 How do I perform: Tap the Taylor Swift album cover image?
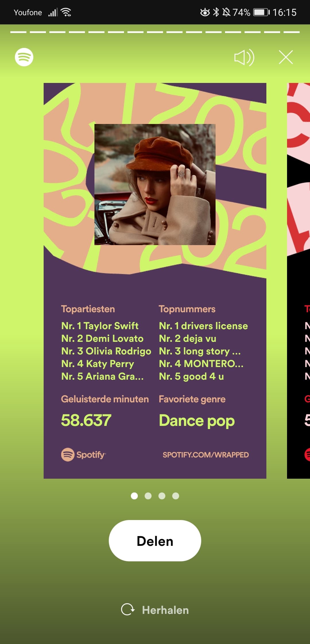click(x=155, y=185)
